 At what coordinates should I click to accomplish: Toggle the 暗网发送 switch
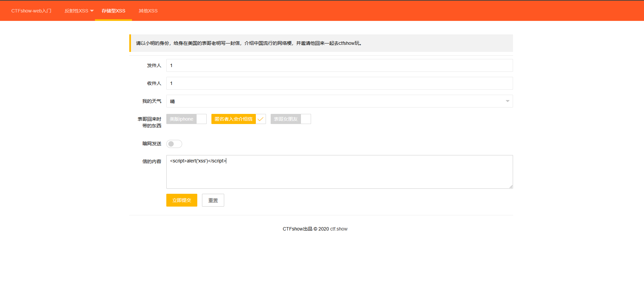174,144
